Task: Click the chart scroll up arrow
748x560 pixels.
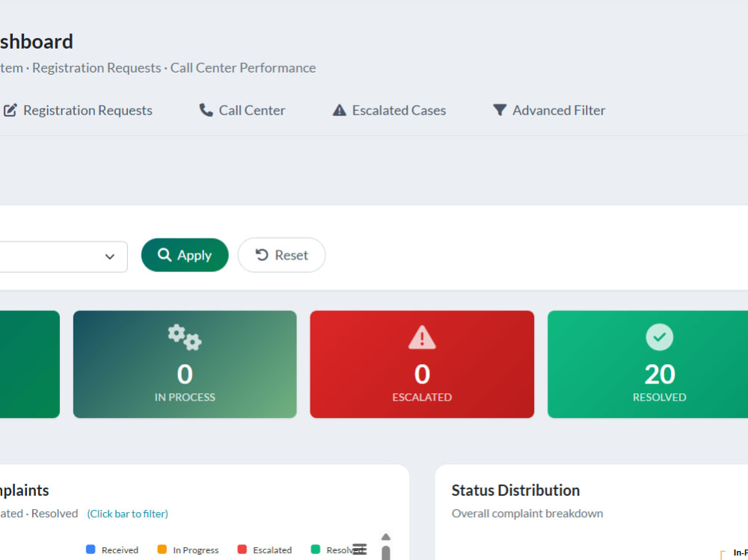Action: (386, 537)
